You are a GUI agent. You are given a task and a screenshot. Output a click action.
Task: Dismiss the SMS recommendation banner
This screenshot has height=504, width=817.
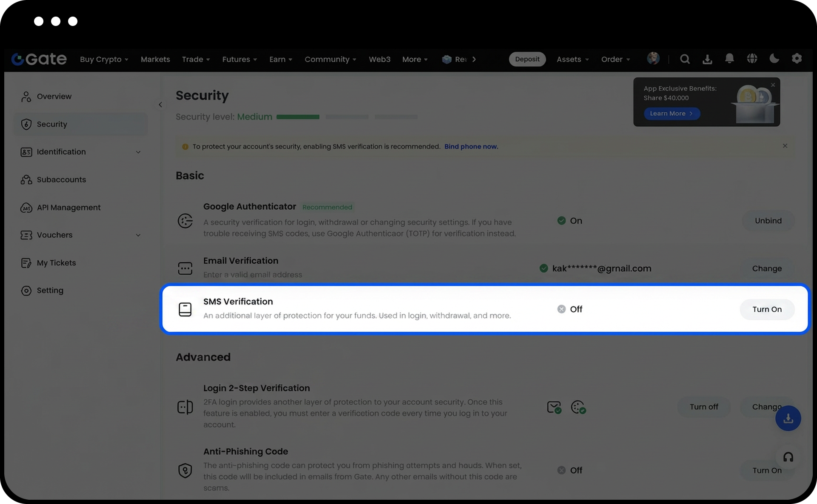click(x=785, y=146)
